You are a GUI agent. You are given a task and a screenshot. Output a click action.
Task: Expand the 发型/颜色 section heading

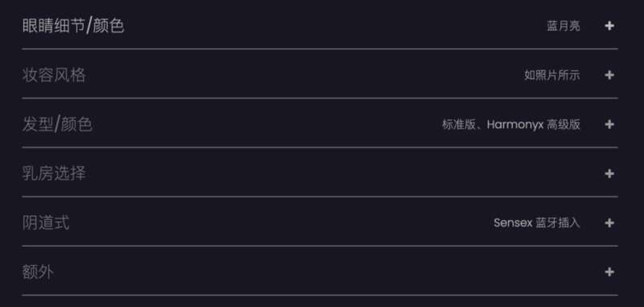pos(57,124)
